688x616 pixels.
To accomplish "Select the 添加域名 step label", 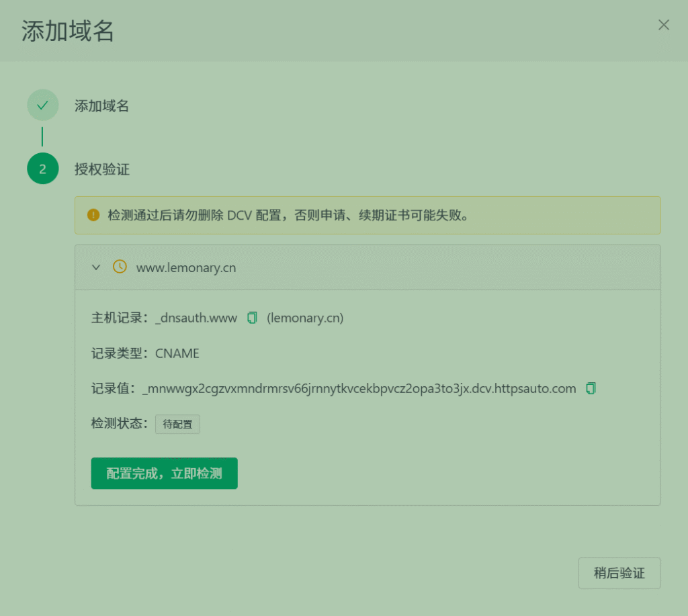I will click(101, 105).
